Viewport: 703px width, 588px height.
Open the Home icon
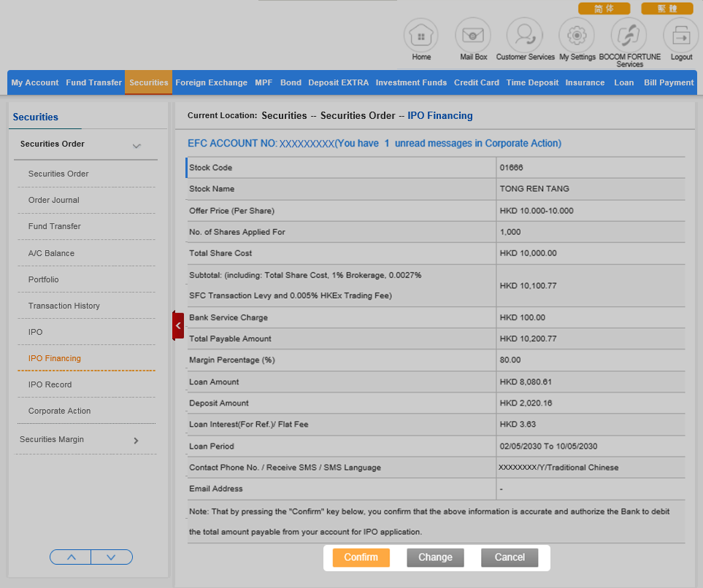pos(421,35)
